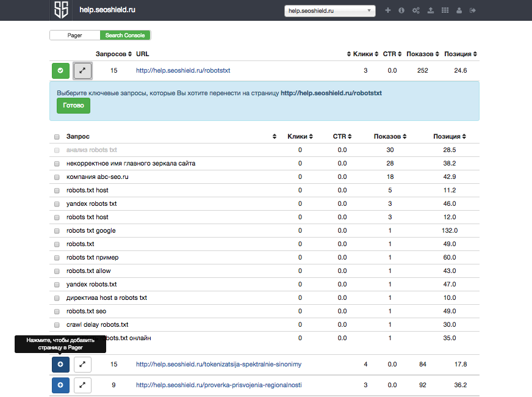Sort queries by Клики in query table
The width and height of the screenshot is (532, 397).
(x=311, y=137)
